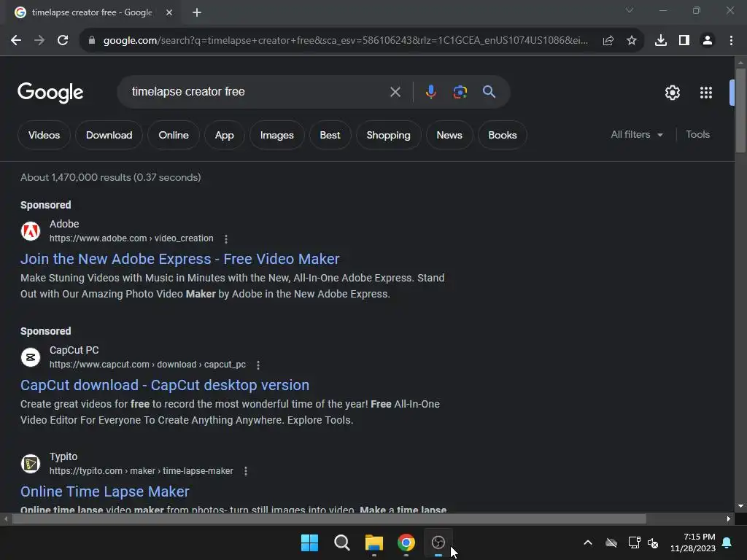Viewport: 747px width, 560px height.
Task: Click the vertical scrollbar thumb
Action: point(740,111)
